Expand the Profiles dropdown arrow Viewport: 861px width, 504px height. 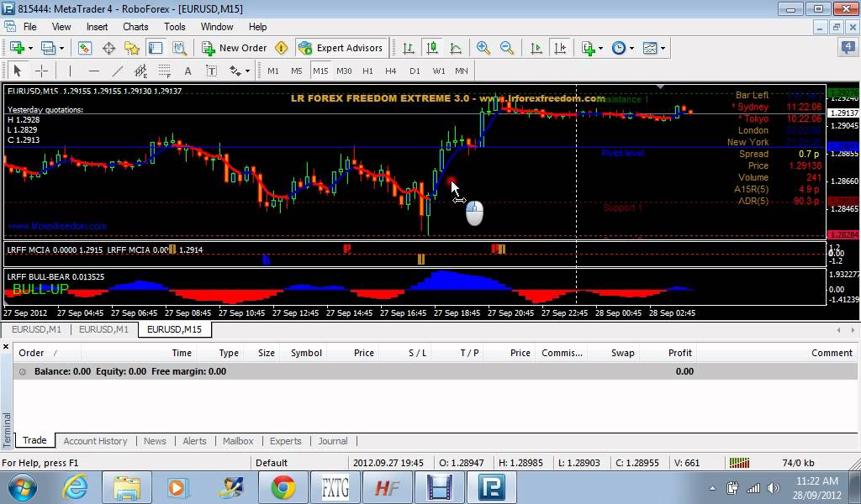point(61,48)
